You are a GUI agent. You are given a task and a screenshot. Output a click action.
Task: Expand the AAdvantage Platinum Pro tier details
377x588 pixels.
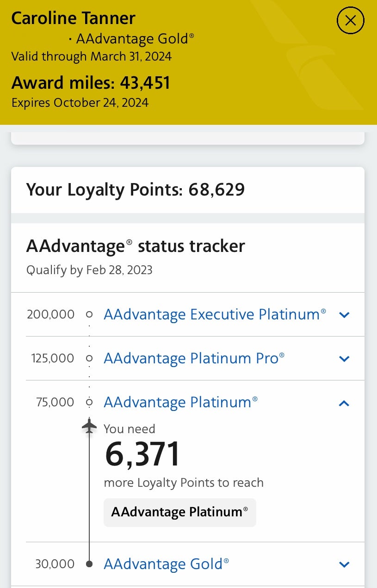[344, 358]
